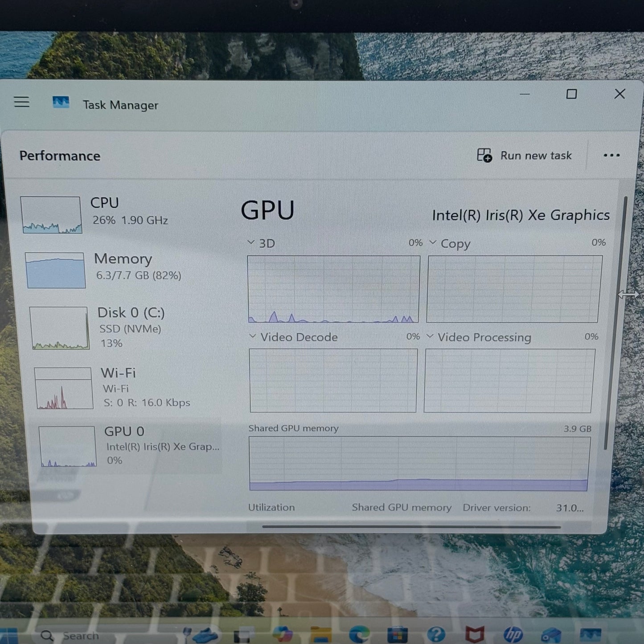Select GPU 0 Intel Iris Xe item
The height and width of the screenshot is (644, 644).
[x=129, y=446]
